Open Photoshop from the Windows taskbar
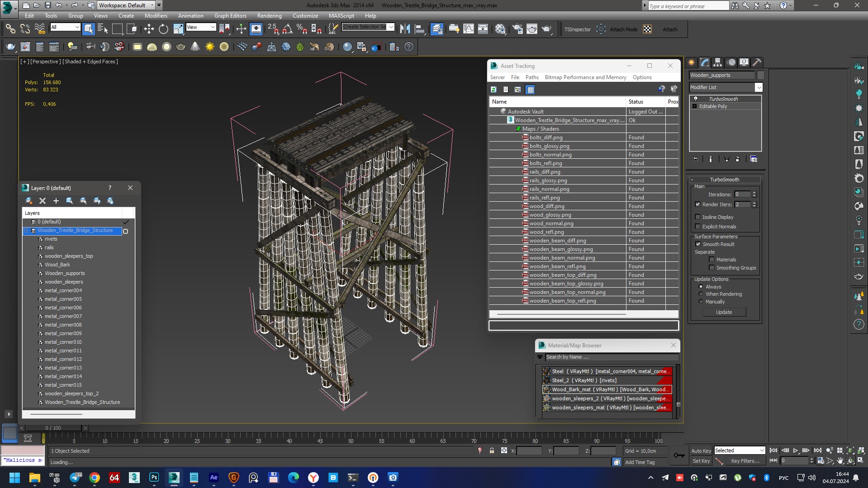 tap(154, 477)
